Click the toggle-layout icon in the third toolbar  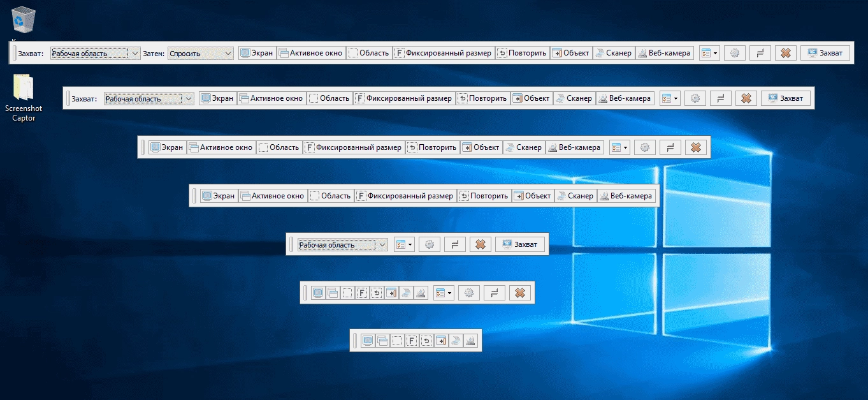[x=670, y=147]
